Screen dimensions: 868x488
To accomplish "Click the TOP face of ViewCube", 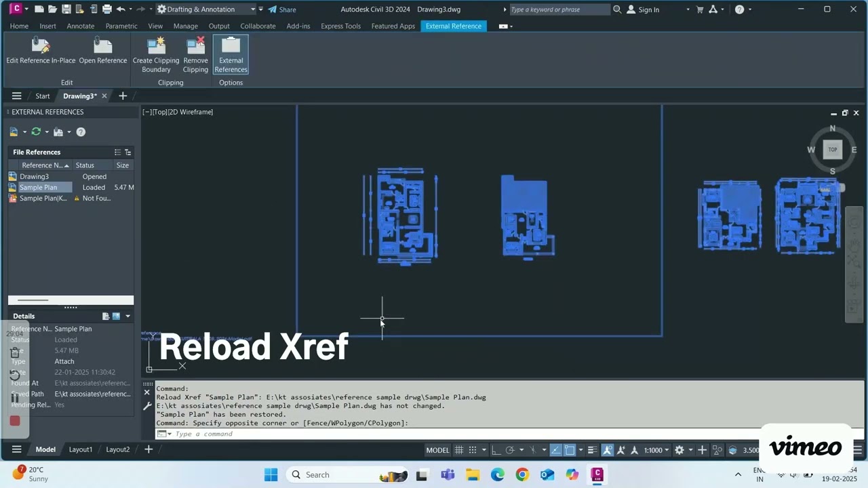I will [x=832, y=150].
